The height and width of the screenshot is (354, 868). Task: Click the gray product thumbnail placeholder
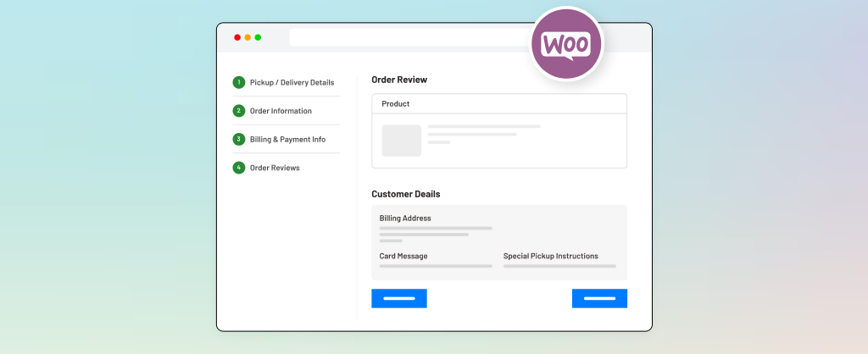tap(401, 141)
